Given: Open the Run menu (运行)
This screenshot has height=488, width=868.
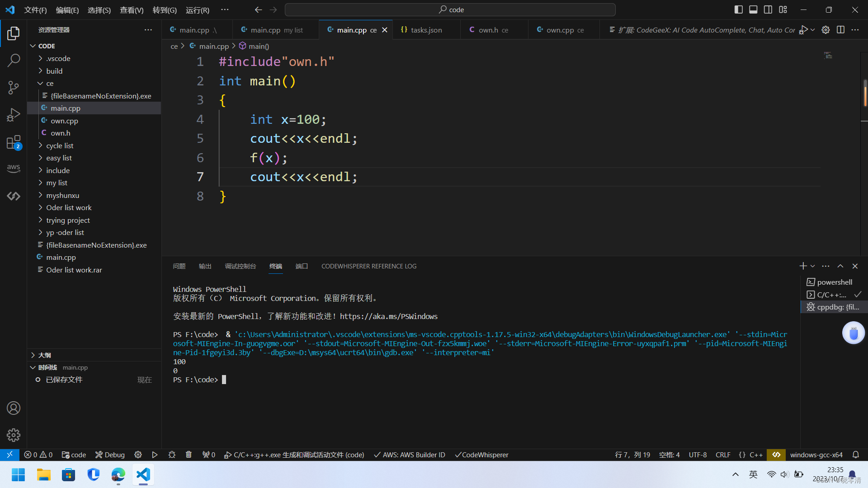Looking at the screenshot, I should 198,10.
